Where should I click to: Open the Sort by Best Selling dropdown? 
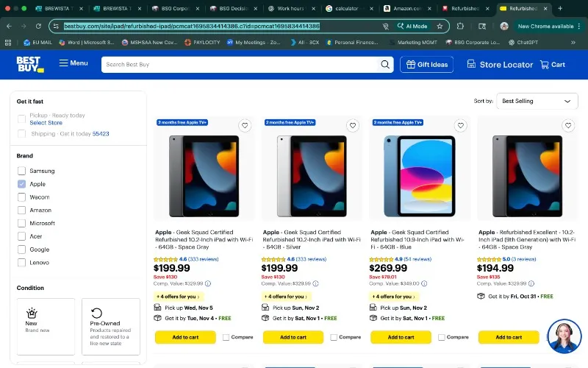(537, 101)
